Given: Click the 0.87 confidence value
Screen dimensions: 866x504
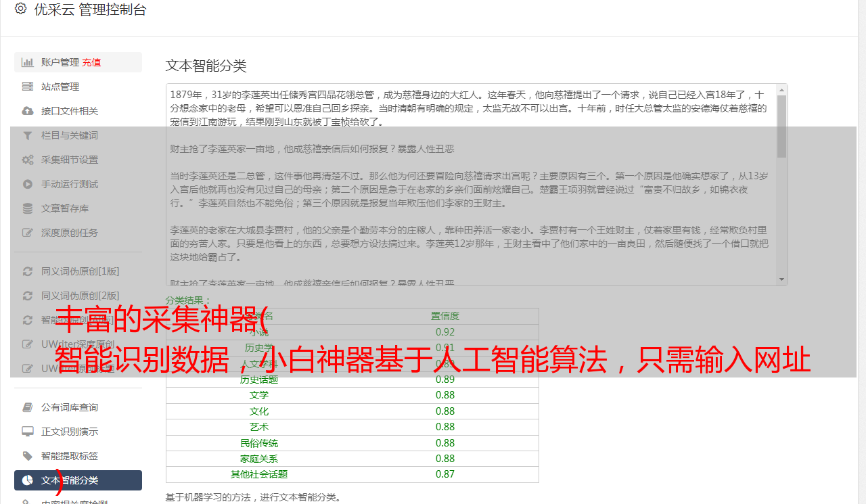Looking at the screenshot, I should pos(445,474).
